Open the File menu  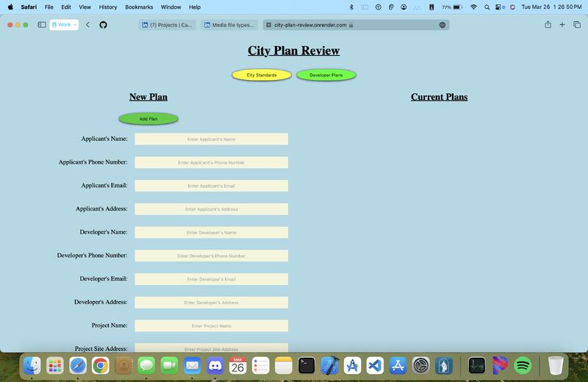click(x=49, y=7)
